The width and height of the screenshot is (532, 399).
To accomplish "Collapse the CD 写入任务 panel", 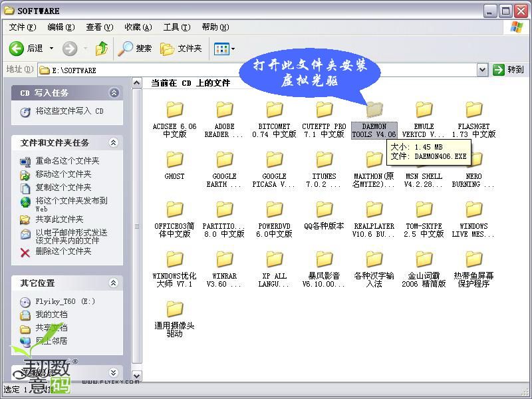I will 114,92.
